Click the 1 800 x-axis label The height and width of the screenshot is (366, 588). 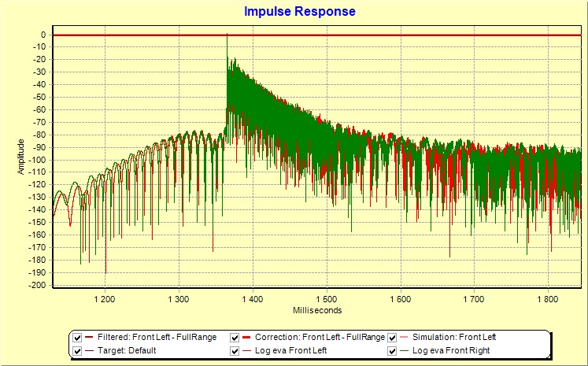coord(549,299)
